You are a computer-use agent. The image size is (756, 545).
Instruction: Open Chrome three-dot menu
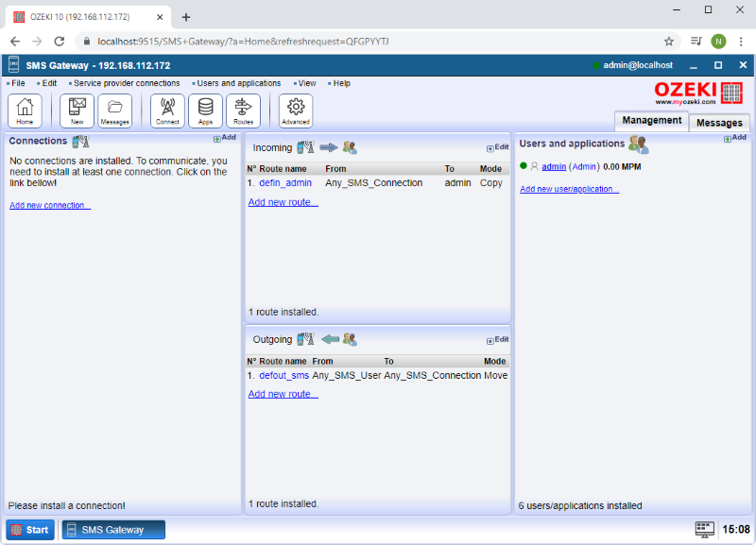tap(741, 42)
